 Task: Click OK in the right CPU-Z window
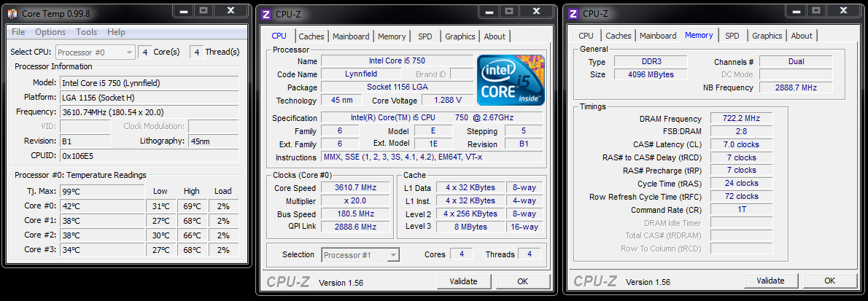coord(829,281)
